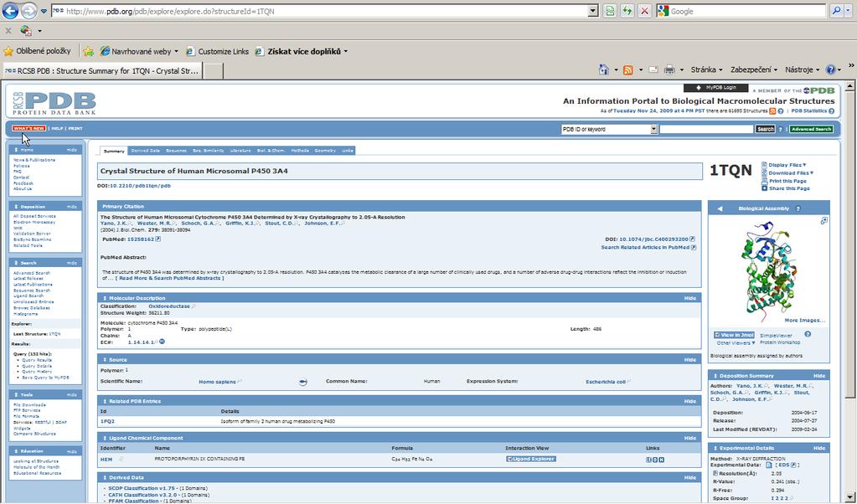This screenshot has width=857, height=504.
Task: Go back with the browser Back arrow
Action: [10, 10]
